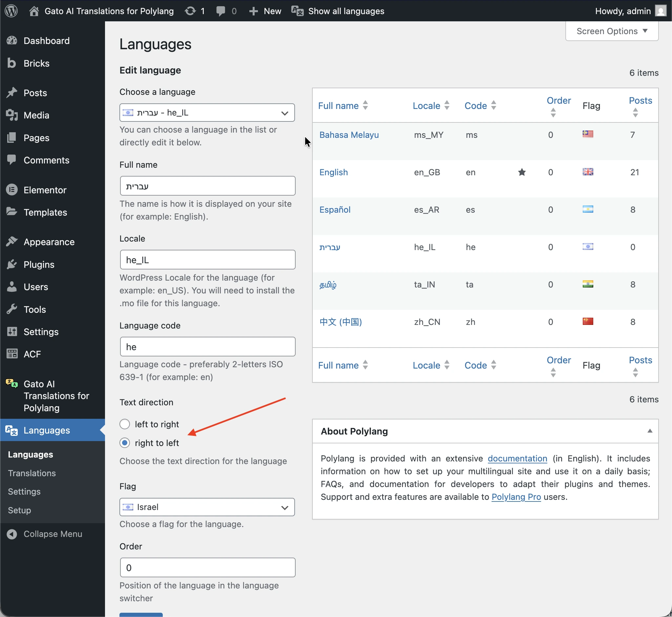The width and height of the screenshot is (672, 617).
Task: Open the Setup submenu item
Action: 19,510
